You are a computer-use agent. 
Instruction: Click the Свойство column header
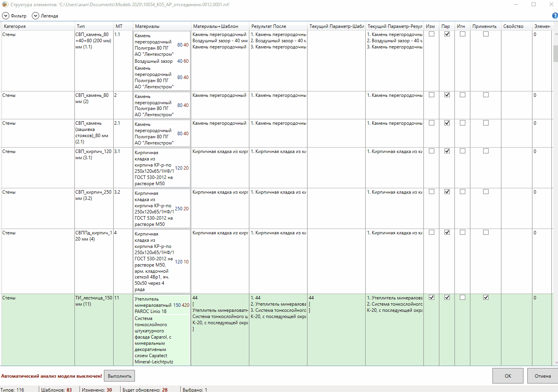click(517, 26)
